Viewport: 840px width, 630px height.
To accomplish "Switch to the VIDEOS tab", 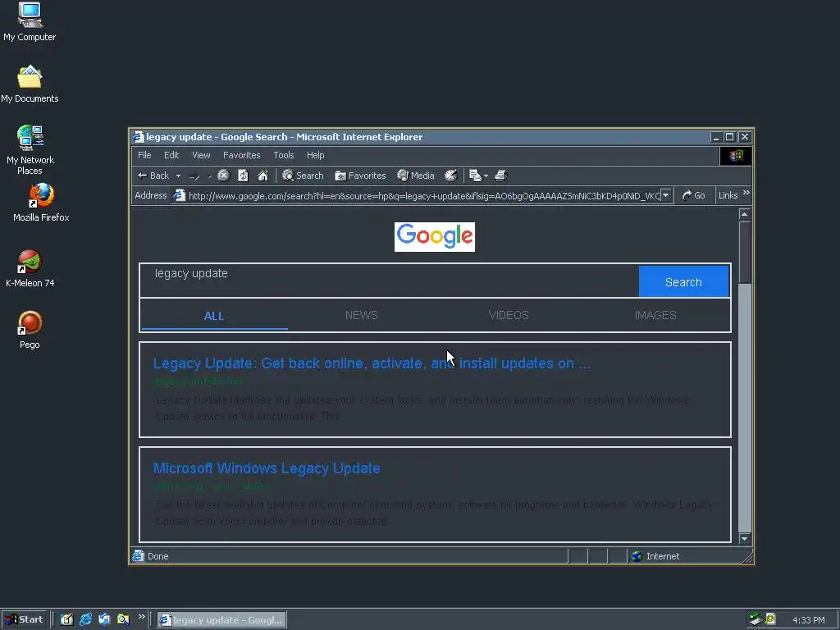I will [x=509, y=316].
